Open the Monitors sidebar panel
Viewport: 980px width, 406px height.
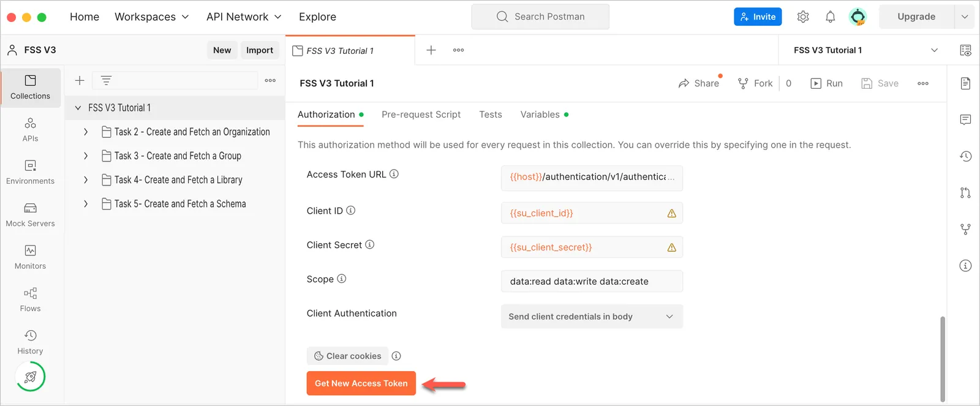(x=30, y=257)
